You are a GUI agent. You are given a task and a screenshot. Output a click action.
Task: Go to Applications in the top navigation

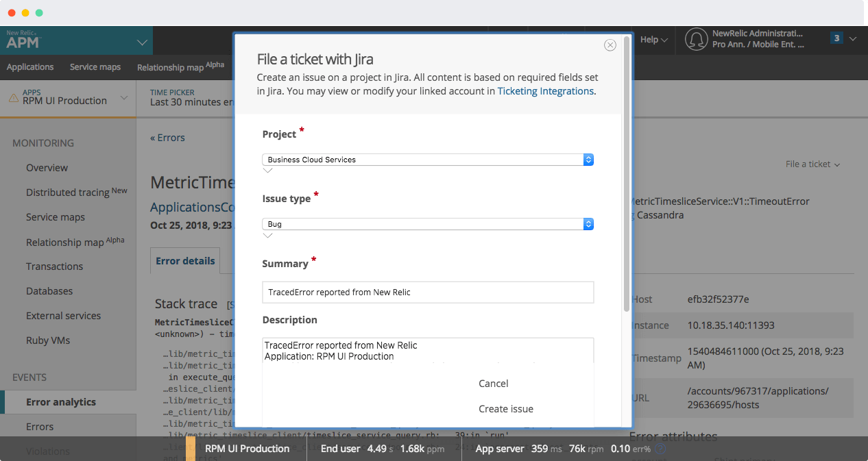(x=30, y=67)
